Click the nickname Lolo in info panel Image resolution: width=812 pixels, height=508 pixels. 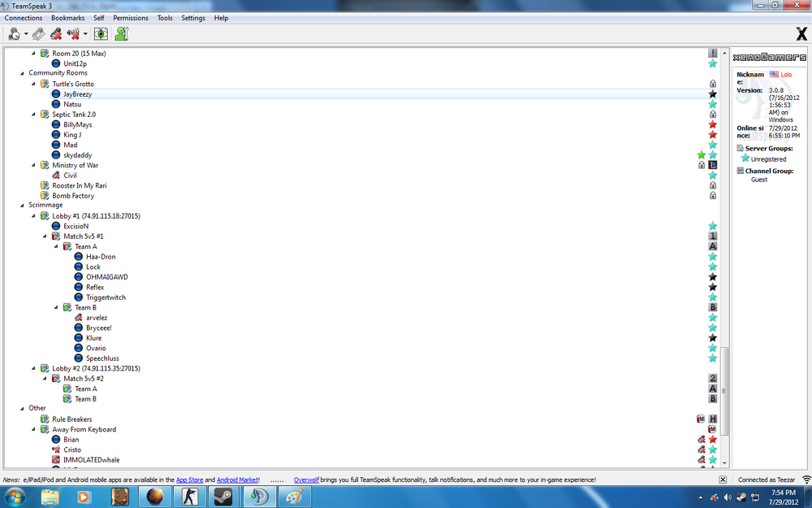tap(786, 75)
